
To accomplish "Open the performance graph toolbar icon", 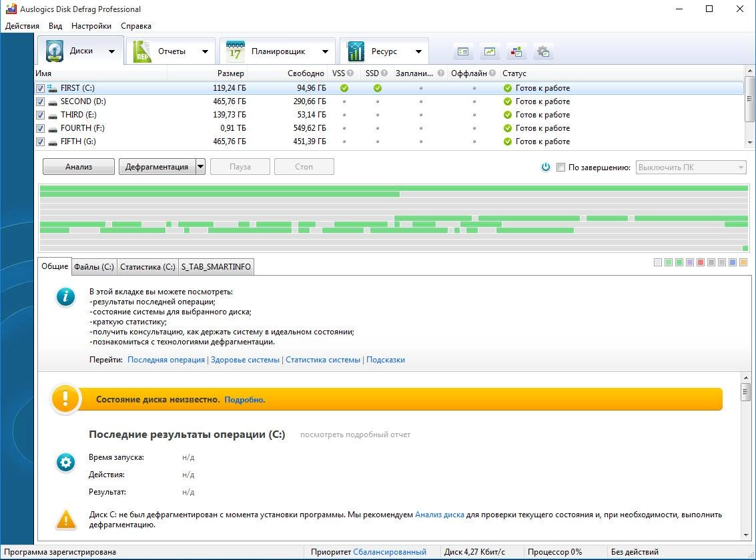I will 490,51.
